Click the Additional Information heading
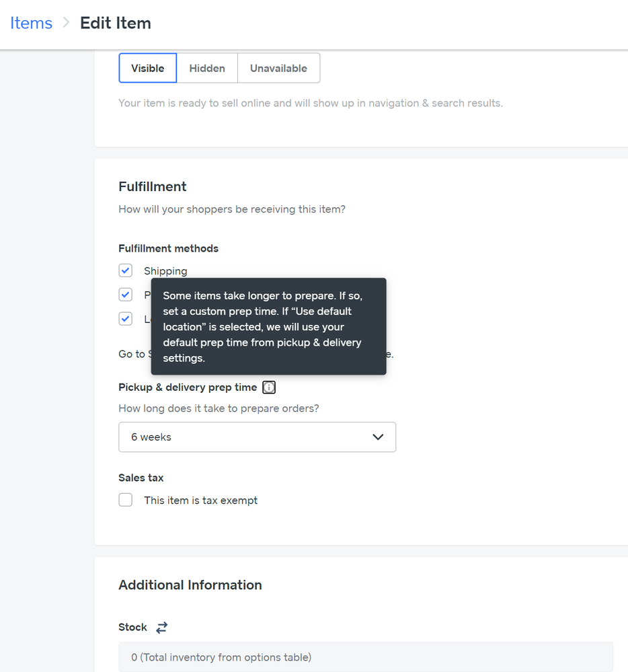Image resolution: width=628 pixels, height=672 pixels. point(190,585)
